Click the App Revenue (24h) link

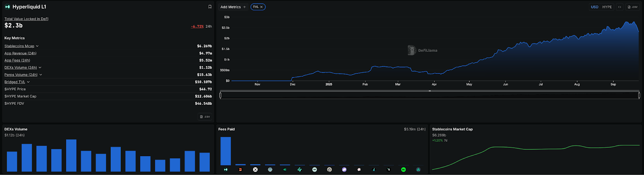[x=21, y=53]
